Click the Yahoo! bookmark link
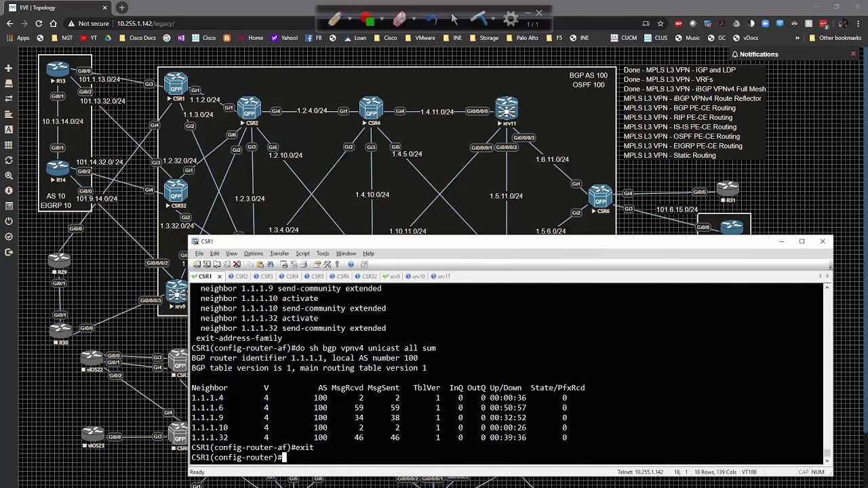This screenshot has width=868, height=488. tap(285, 38)
